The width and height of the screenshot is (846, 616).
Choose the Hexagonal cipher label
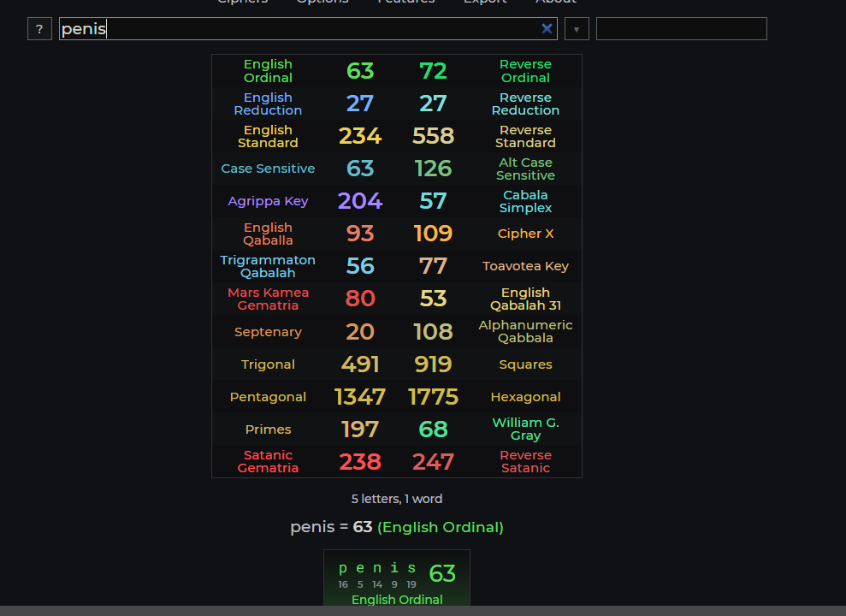(525, 396)
